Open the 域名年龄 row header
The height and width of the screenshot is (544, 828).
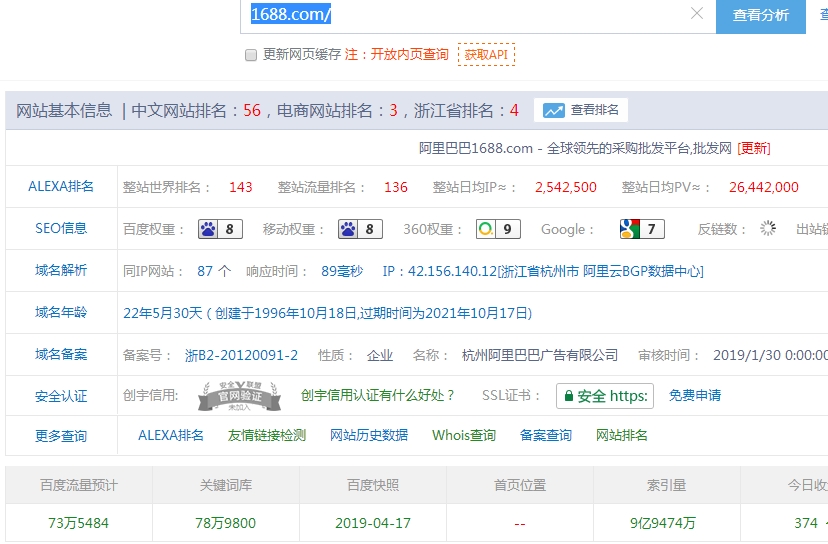pyautogui.click(x=61, y=313)
